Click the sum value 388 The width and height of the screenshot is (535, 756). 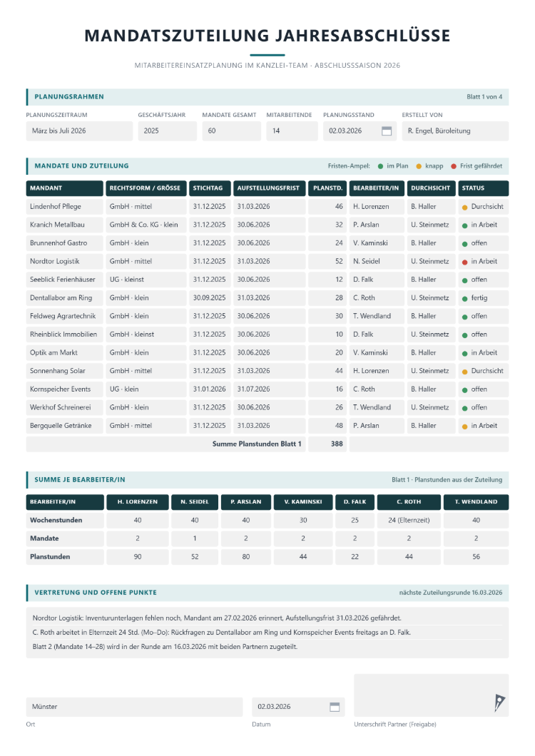coord(327,444)
